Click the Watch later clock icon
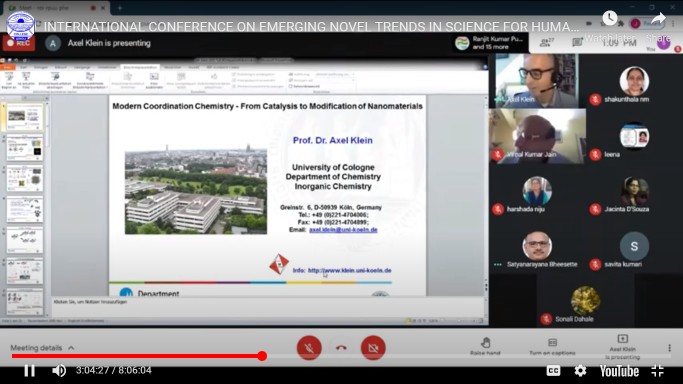 [609, 18]
